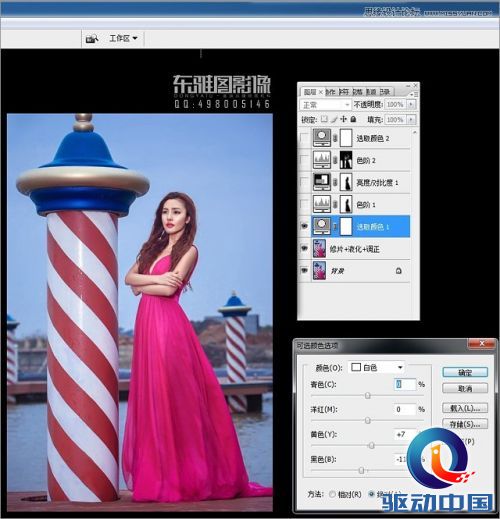Switch to the fourth tab in layers panel

(357, 92)
